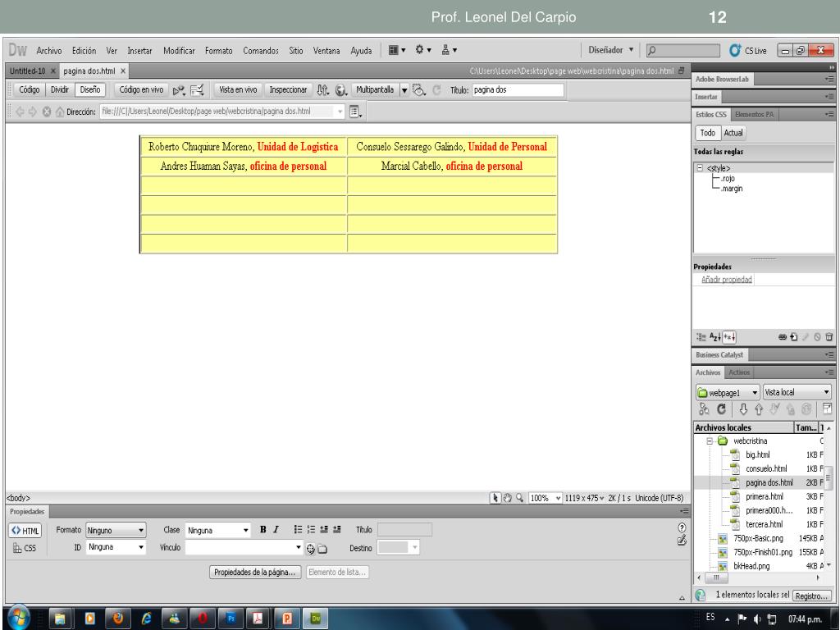Open the Comandos menu

pyautogui.click(x=261, y=51)
